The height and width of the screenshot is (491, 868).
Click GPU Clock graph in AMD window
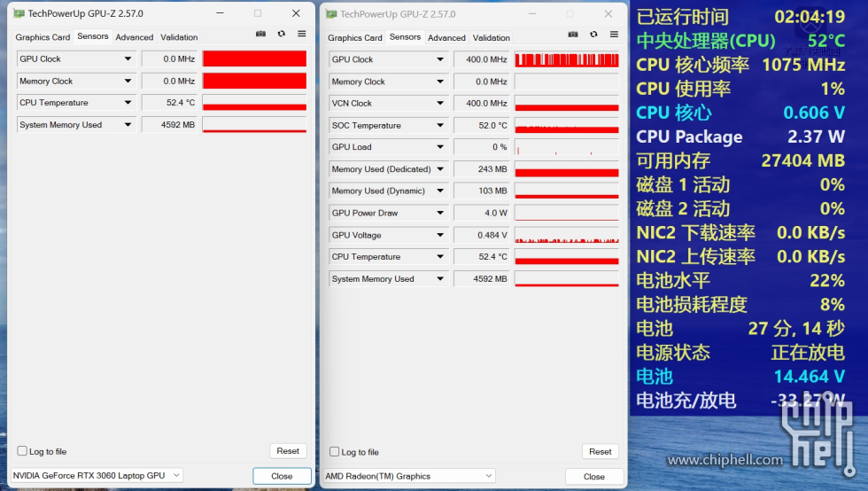click(x=566, y=59)
